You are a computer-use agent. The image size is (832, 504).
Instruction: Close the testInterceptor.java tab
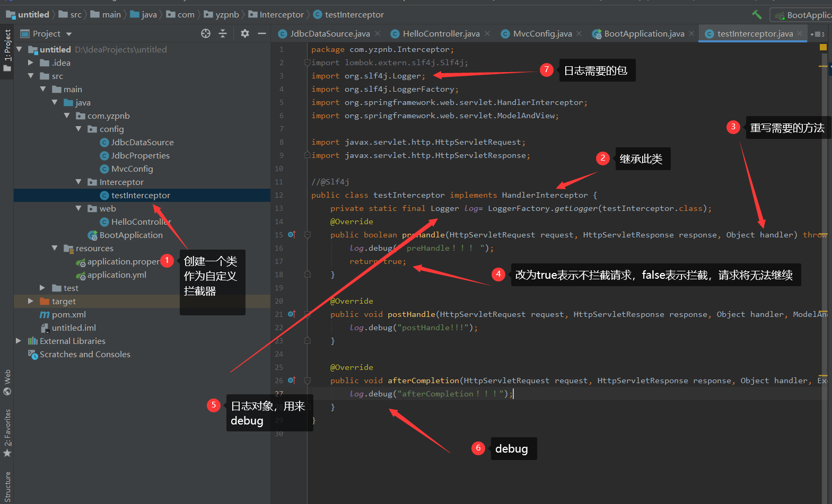pos(800,33)
